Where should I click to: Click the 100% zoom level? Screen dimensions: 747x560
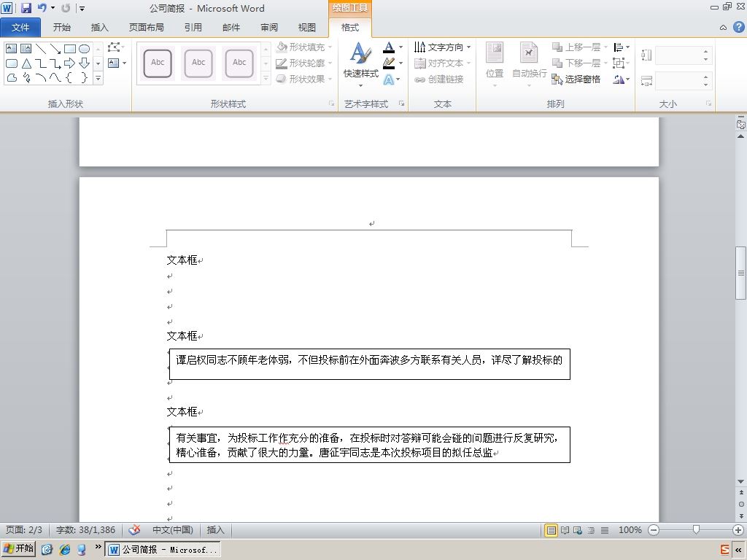pyautogui.click(x=630, y=530)
